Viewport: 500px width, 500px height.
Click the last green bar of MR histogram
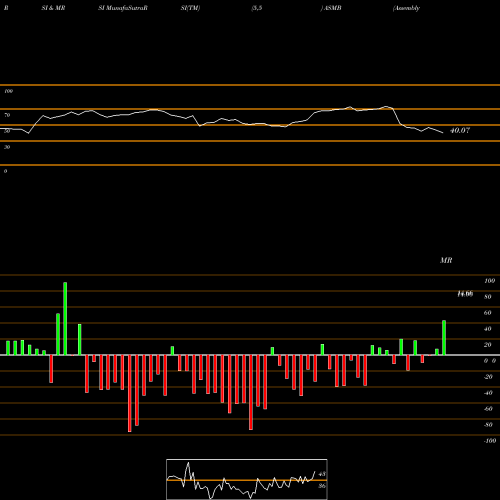[x=444, y=338]
